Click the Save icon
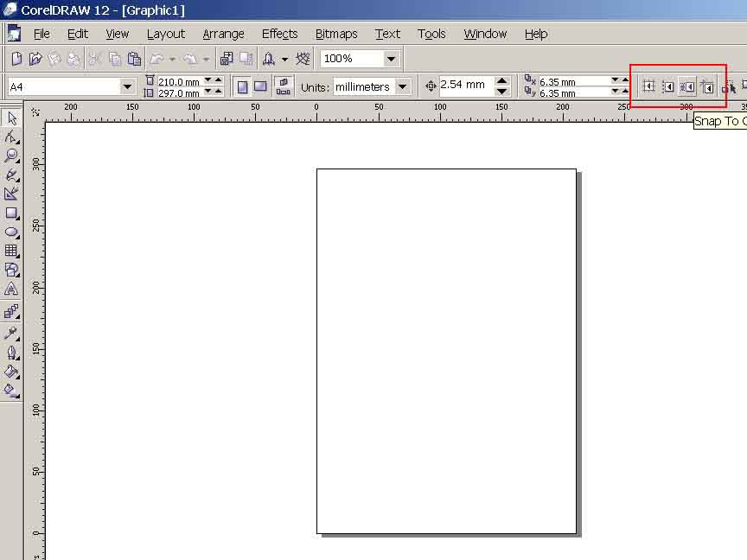 pyautogui.click(x=54, y=59)
